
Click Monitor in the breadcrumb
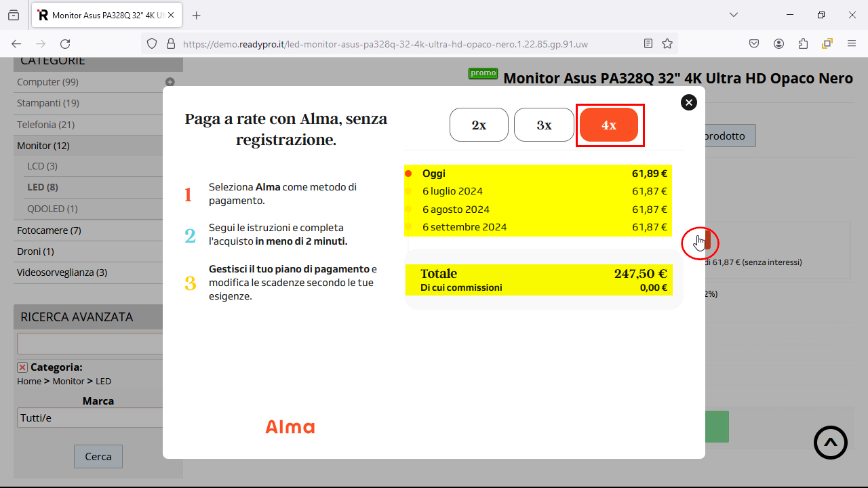click(x=68, y=382)
